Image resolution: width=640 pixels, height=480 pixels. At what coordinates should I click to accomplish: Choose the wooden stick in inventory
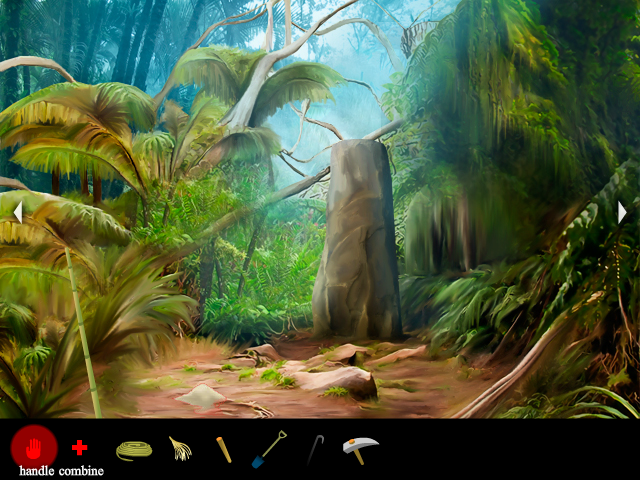click(x=224, y=450)
